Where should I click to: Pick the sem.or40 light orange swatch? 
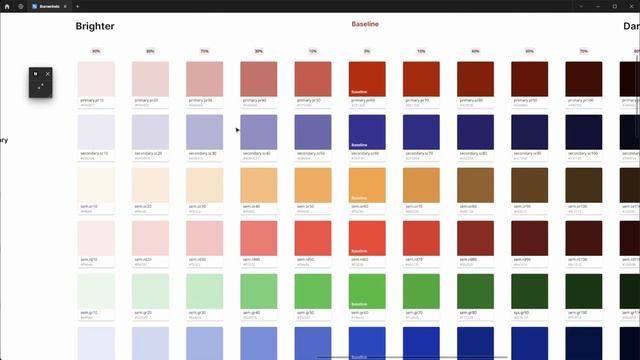tap(259, 185)
